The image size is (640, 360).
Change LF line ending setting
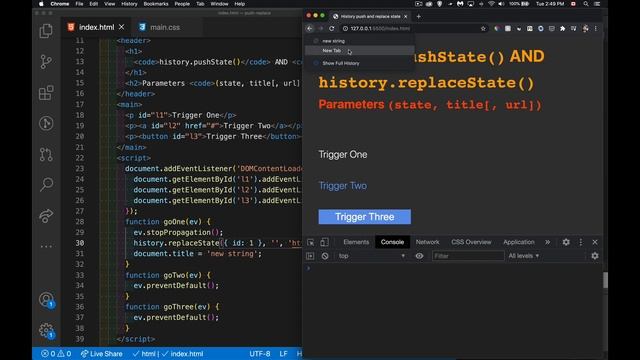(283, 354)
